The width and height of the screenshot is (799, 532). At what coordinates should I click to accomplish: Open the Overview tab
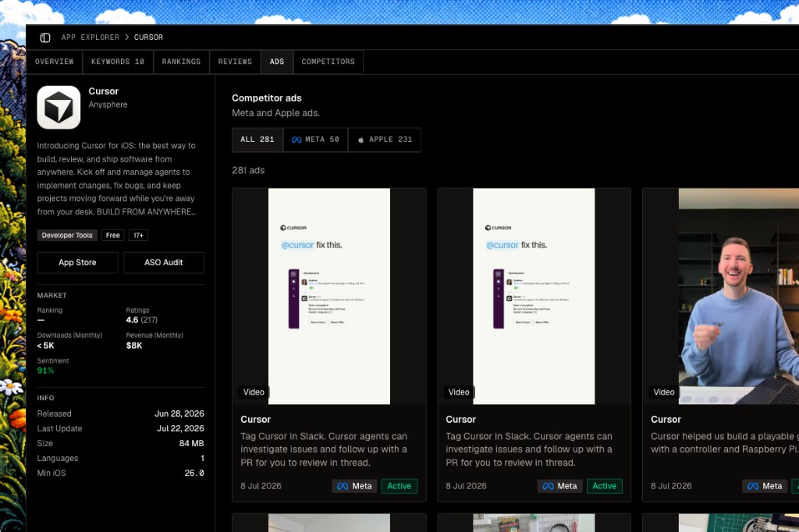coord(55,62)
